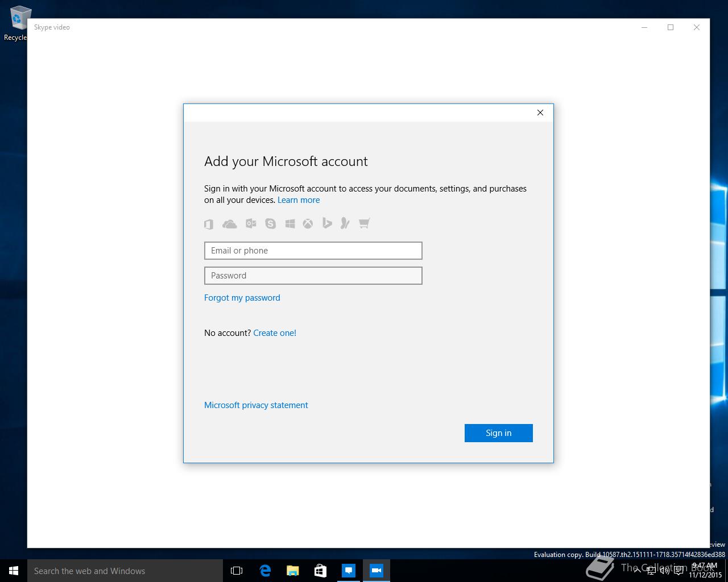
Task: Open File Explorer from the taskbar
Action: click(x=292, y=571)
